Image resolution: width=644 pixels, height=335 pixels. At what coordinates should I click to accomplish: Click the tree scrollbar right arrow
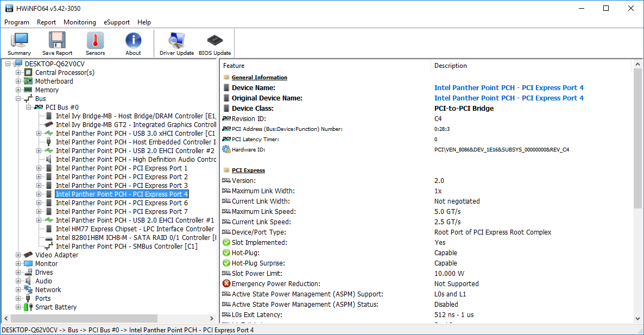pos(212,319)
